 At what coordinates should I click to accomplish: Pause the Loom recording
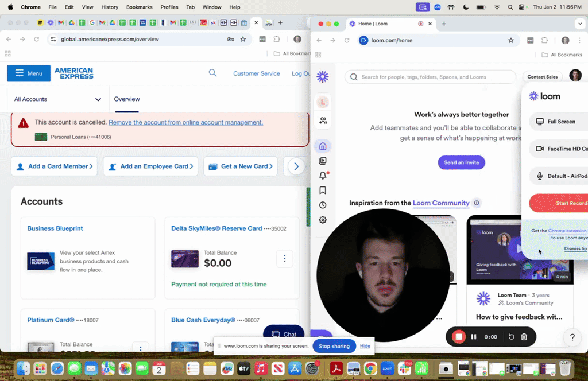[x=474, y=337]
